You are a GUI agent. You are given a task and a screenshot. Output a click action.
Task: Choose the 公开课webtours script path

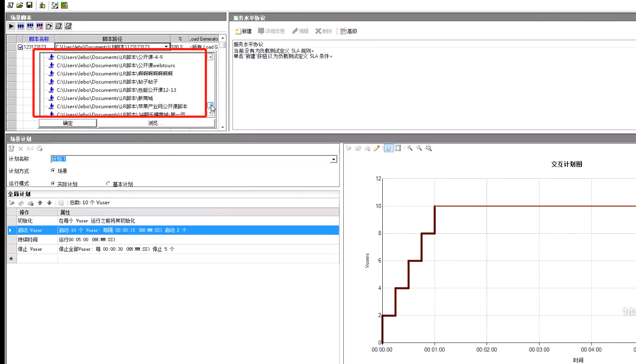pyautogui.click(x=116, y=65)
